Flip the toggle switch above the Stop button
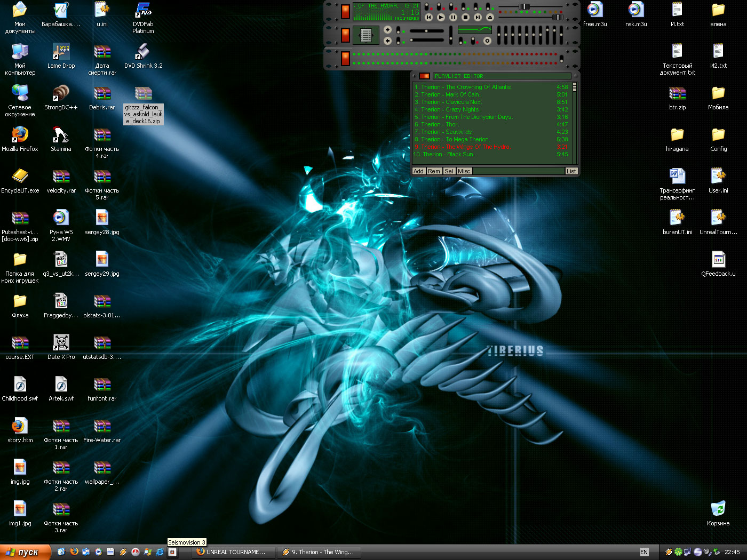Viewport: 747px width, 560px height. [x=463, y=6]
